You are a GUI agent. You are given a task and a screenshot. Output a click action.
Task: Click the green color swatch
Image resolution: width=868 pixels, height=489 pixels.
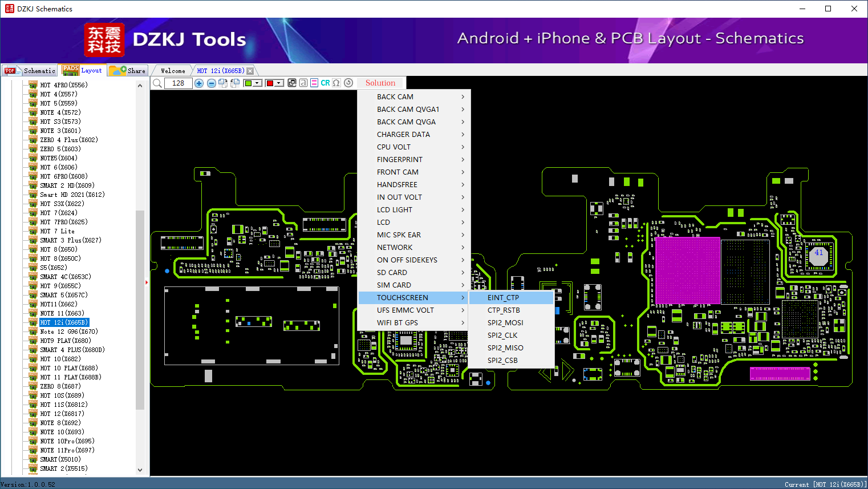click(249, 83)
